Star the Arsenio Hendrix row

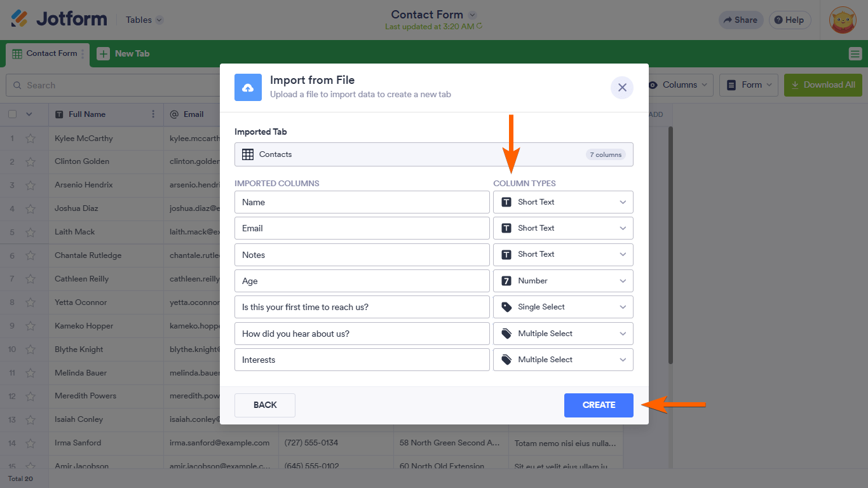coord(31,186)
